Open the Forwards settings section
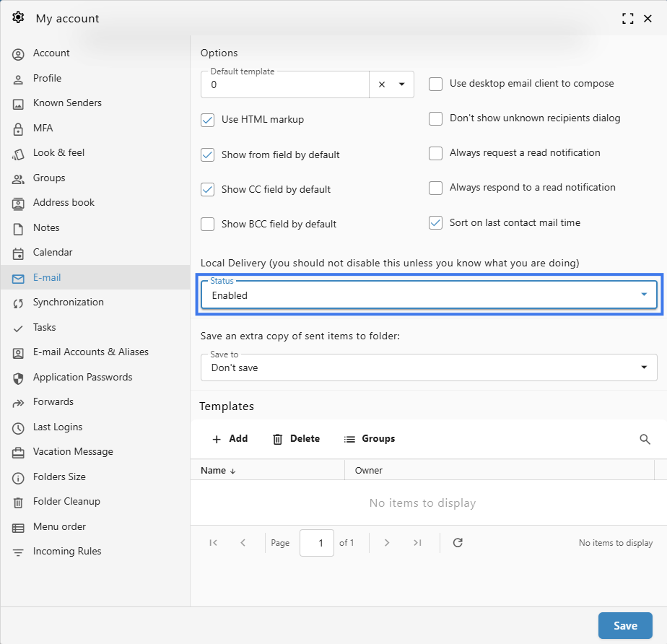 click(53, 401)
